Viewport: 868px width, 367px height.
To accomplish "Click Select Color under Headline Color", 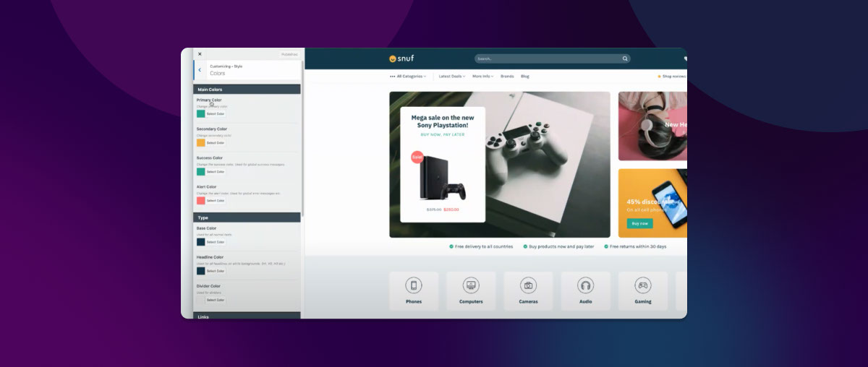I will pos(216,271).
